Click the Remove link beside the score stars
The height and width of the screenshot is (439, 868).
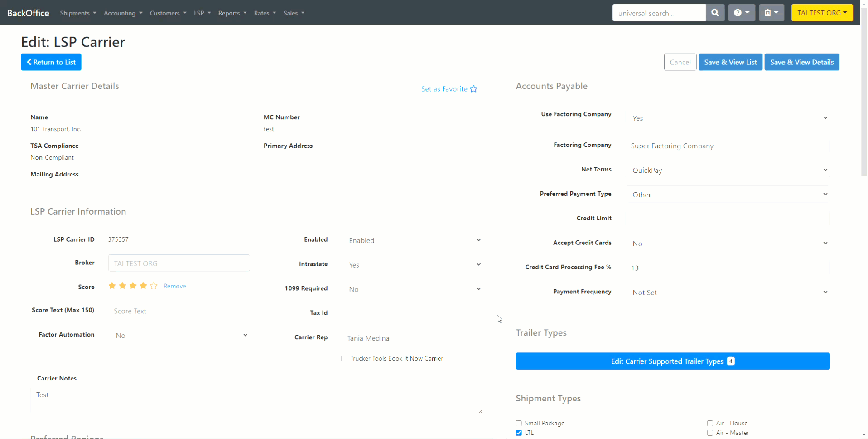[174, 286]
